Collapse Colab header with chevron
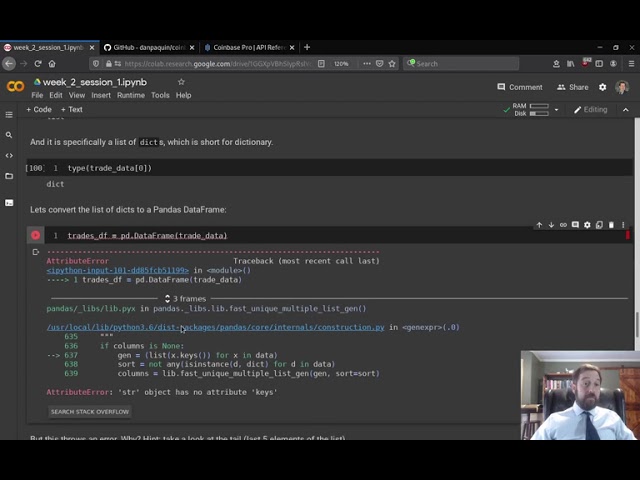This screenshot has height=480, width=640. click(626, 110)
